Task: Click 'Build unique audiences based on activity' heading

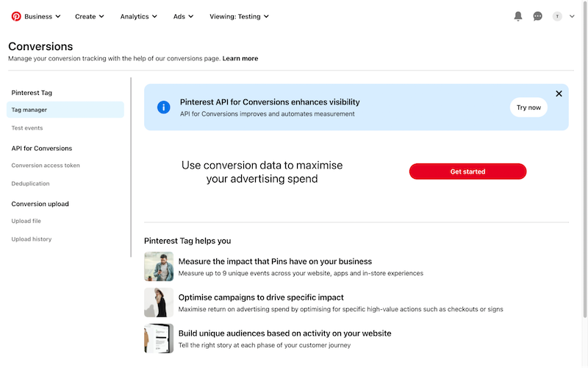Action: (x=284, y=333)
